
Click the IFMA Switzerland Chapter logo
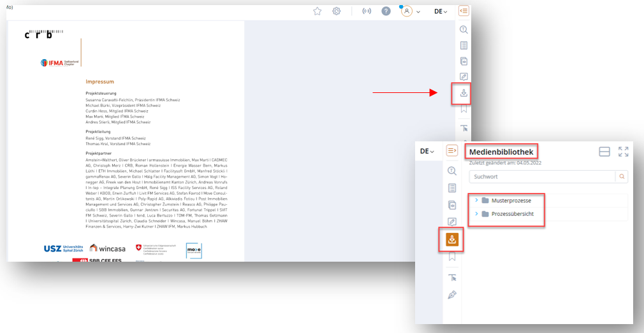(x=59, y=63)
